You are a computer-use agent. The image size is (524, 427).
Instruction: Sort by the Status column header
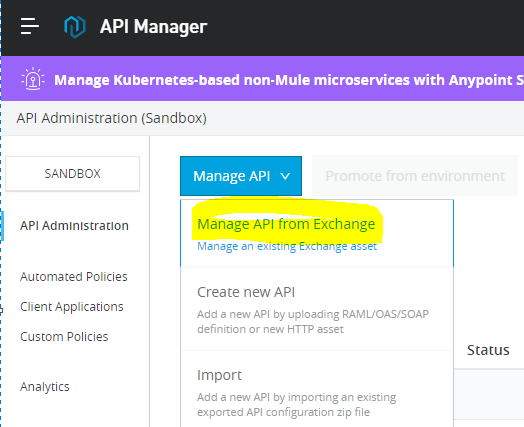[488, 350]
